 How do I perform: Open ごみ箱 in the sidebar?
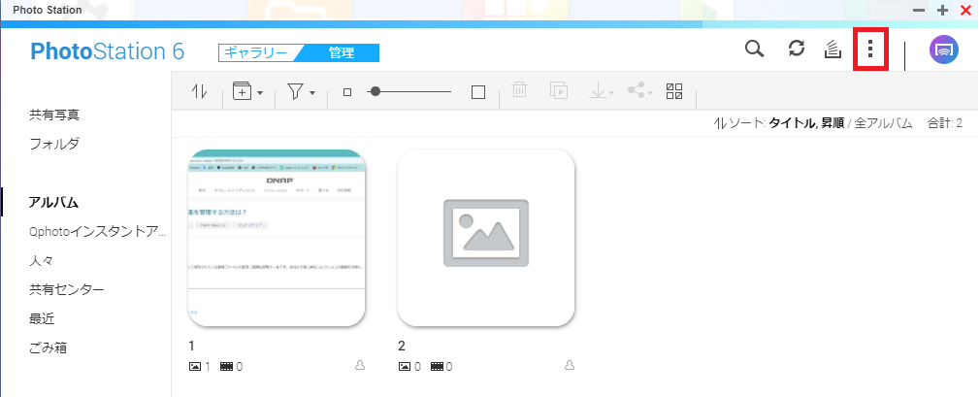[49, 347]
